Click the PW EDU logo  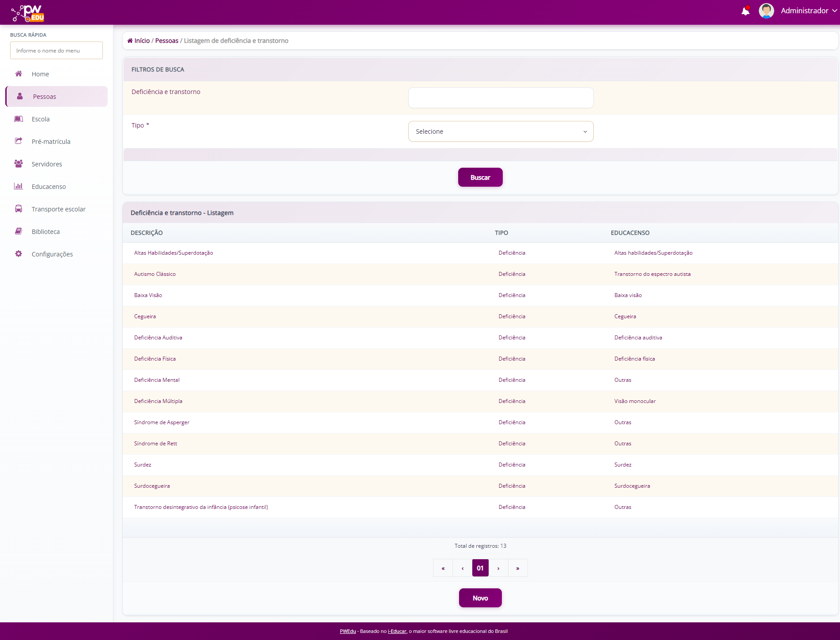coord(28,13)
